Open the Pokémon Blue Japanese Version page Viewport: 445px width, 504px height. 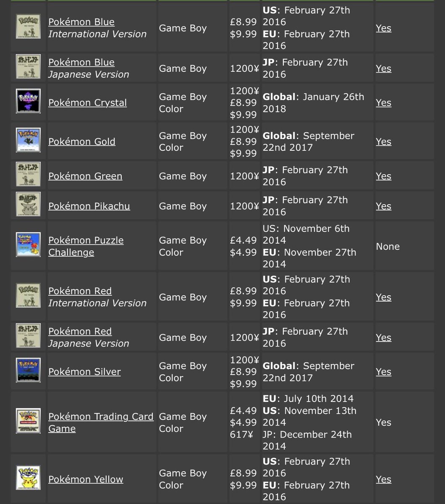tap(81, 62)
